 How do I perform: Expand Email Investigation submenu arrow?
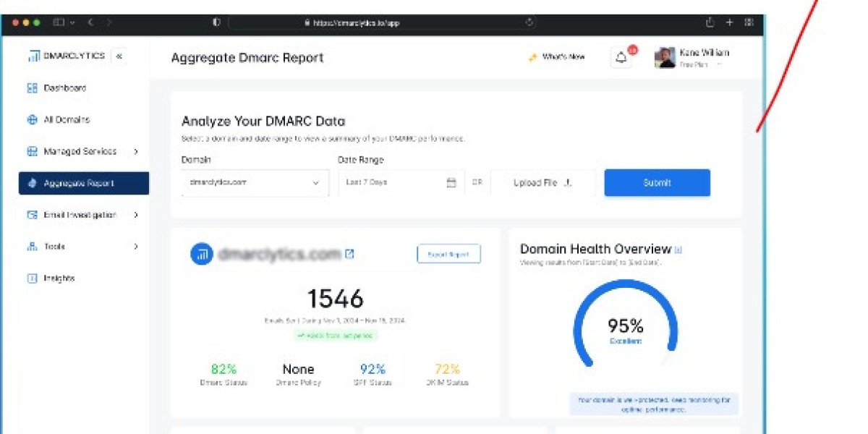pyautogui.click(x=136, y=215)
